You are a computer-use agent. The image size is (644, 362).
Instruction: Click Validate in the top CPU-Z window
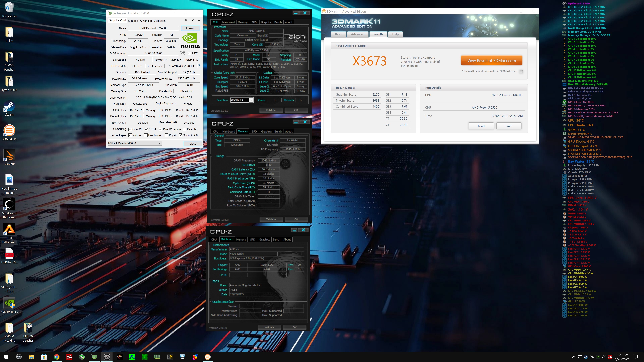[x=271, y=110]
